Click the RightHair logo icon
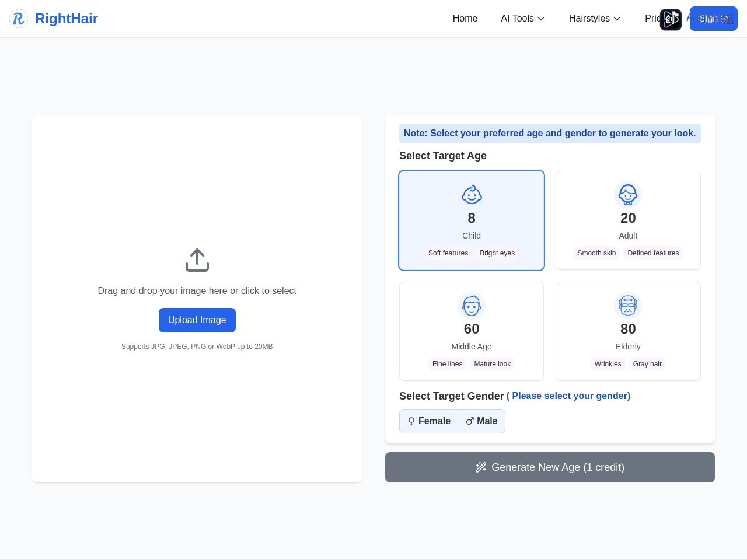747x560 pixels. 19,19
